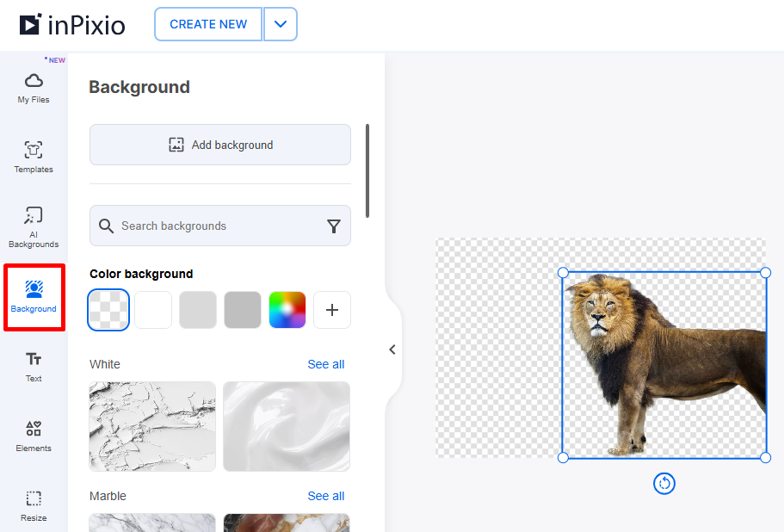Select the transparent background swatch
This screenshot has height=532, width=784.
click(108, 309)
